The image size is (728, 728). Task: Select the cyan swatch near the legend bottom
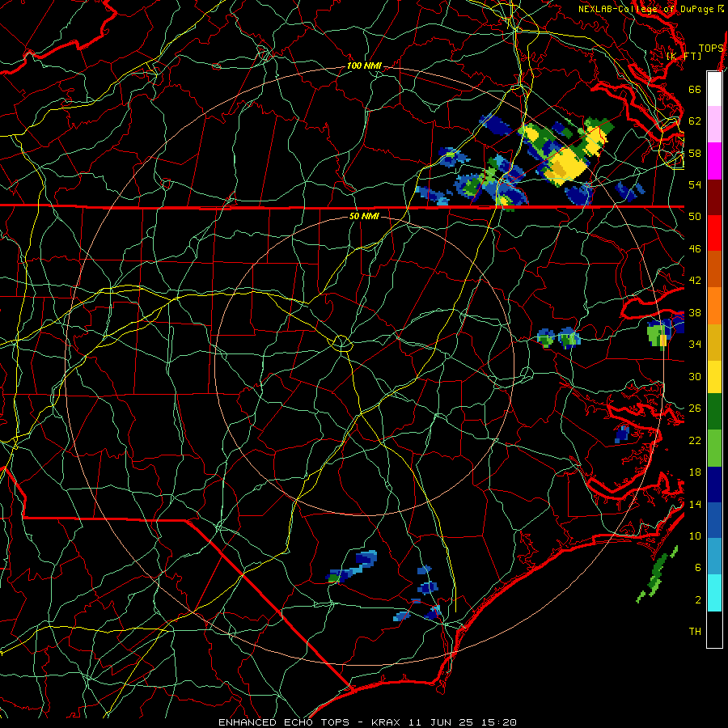(x=714, y=593)
